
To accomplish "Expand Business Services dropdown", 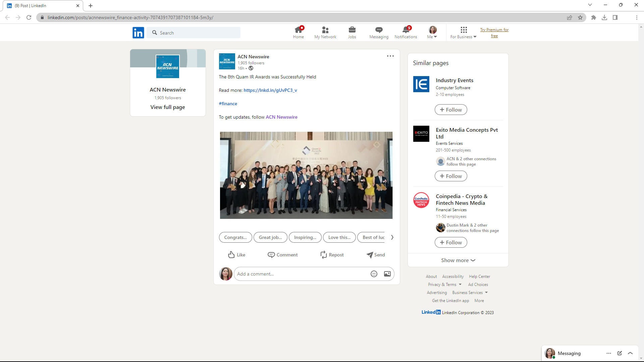I will 470,293.
